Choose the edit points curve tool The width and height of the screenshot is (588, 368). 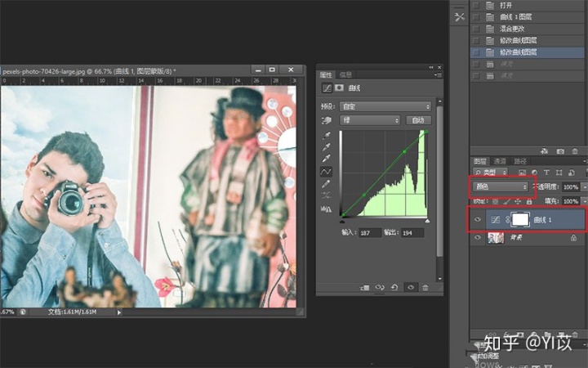click(x=326, y=172)
